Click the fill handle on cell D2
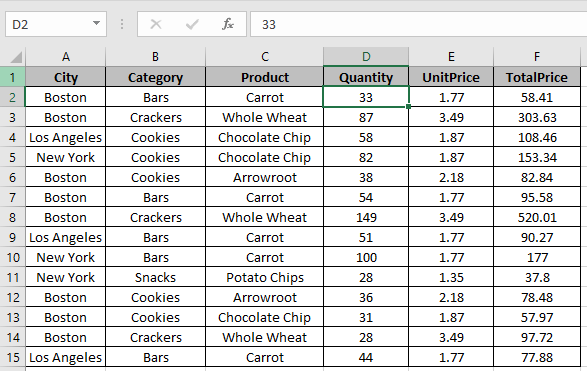The height and width of the screenshot is (371, 587). click(x=408, y=107)
